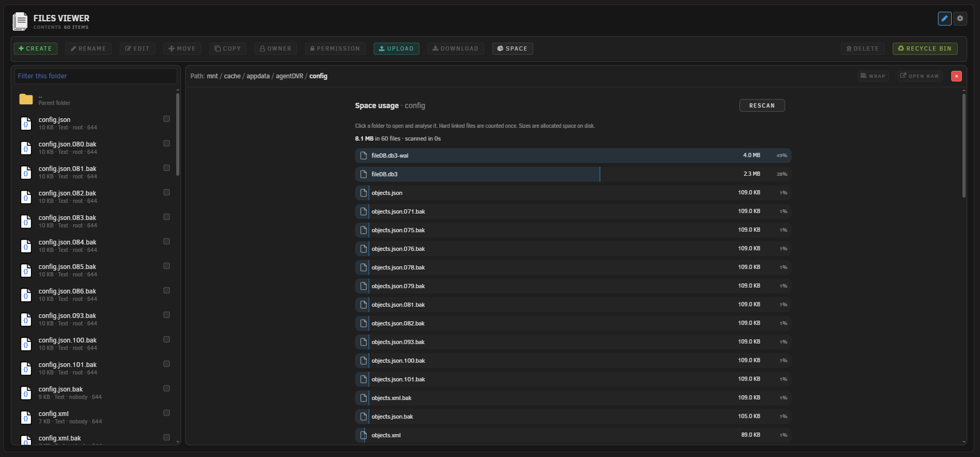Viewport: 980px width, 457px height.
Task: Click the Files Viewer document logo
Action: coord(20,21)
